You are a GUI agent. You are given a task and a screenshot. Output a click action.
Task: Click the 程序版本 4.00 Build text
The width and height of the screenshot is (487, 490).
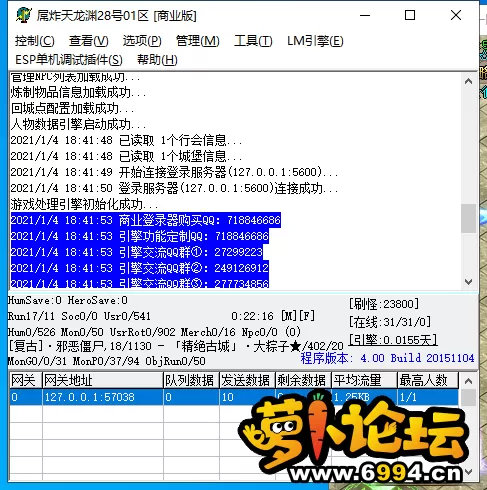pos(387,358)
